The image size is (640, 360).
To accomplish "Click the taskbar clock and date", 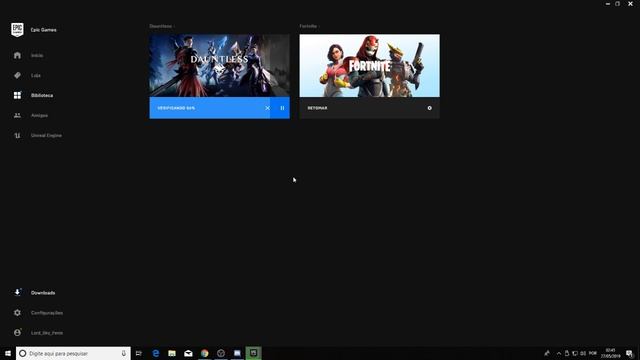I will pos(610,353).
